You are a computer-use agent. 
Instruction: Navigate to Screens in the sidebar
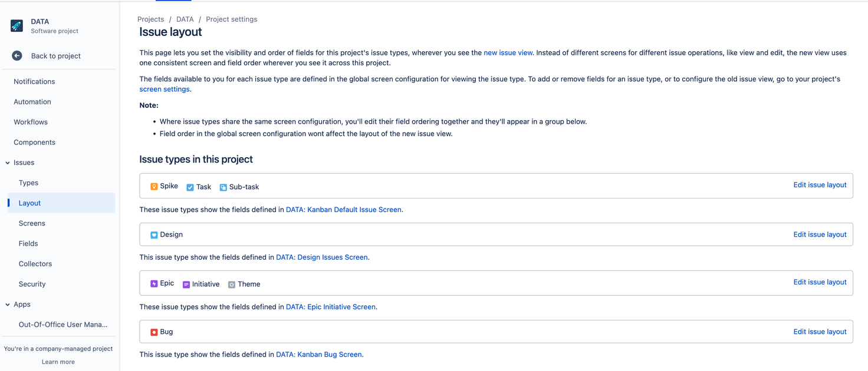[32, 223]
